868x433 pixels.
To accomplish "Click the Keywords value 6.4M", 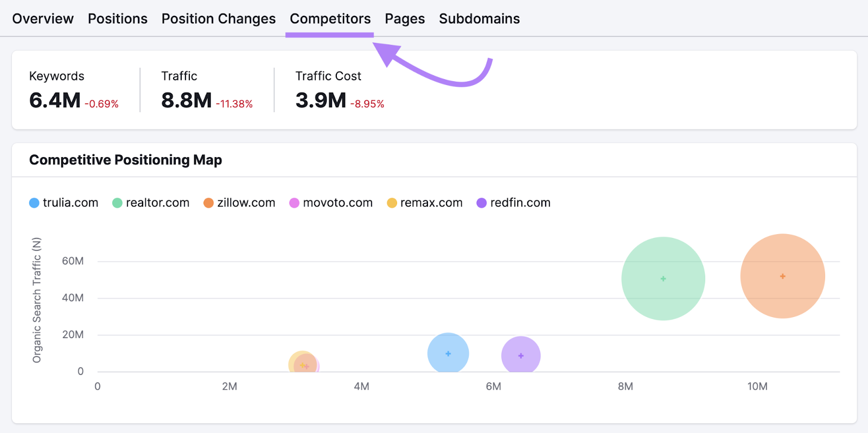I will [x=55, y=100].
